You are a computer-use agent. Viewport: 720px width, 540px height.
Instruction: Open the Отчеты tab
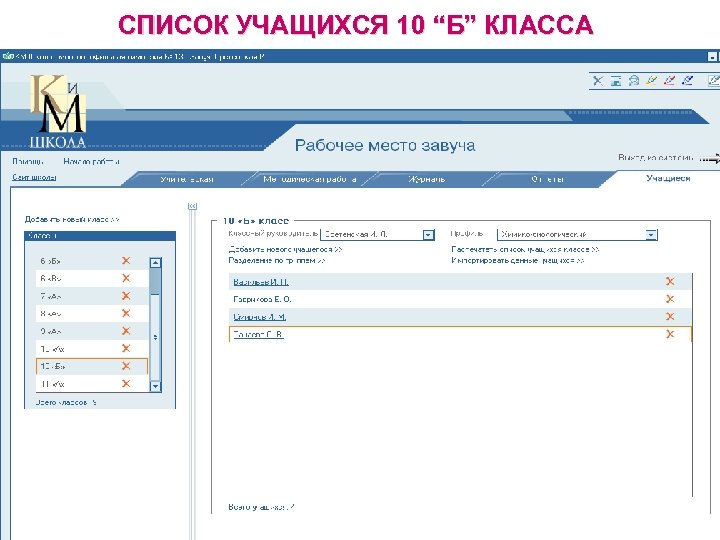(x=547, y=179)
